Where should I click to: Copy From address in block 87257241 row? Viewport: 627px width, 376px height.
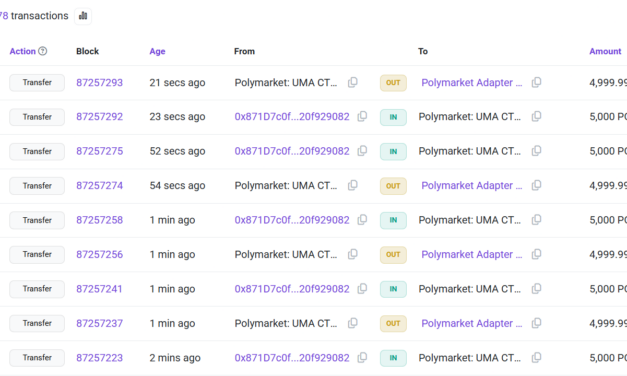(x=362, y=288)
